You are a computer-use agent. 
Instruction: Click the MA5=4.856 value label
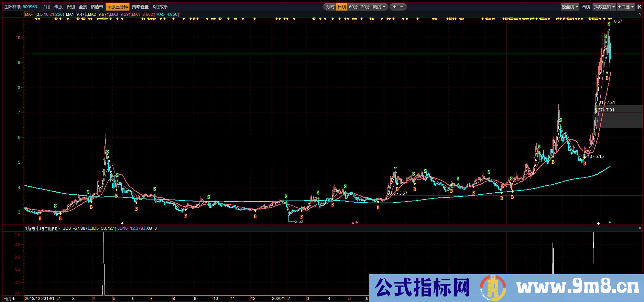(167, 14)
